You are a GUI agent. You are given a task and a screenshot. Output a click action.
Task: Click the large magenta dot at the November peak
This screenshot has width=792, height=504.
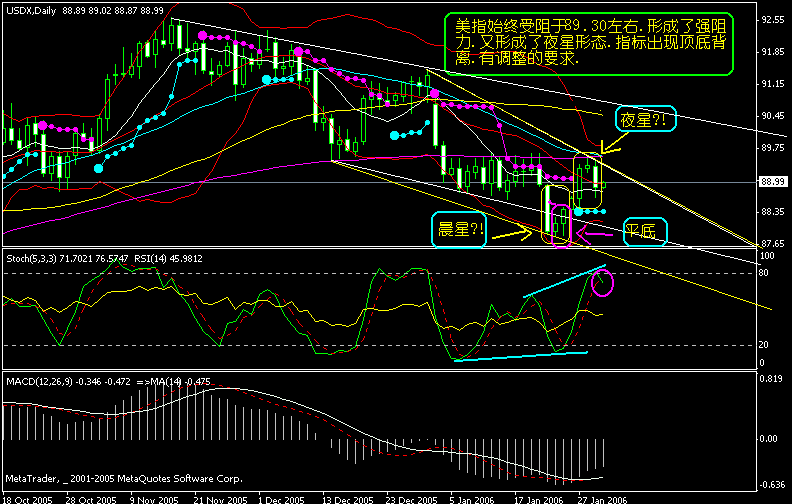[x=203, y=35]
